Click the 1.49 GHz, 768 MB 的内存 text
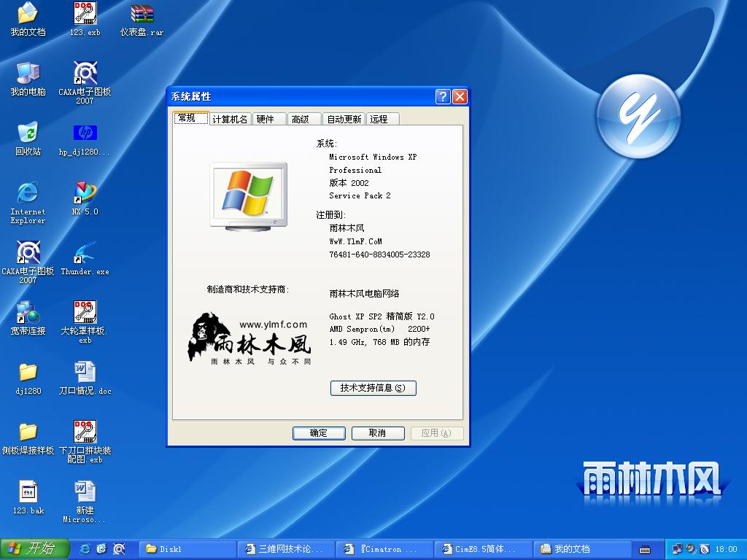 point(379,342)
